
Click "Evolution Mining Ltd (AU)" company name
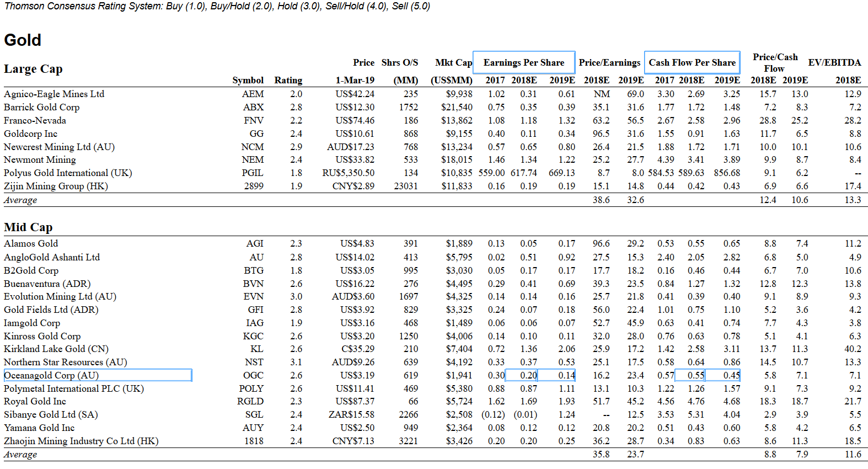[60, 296]
